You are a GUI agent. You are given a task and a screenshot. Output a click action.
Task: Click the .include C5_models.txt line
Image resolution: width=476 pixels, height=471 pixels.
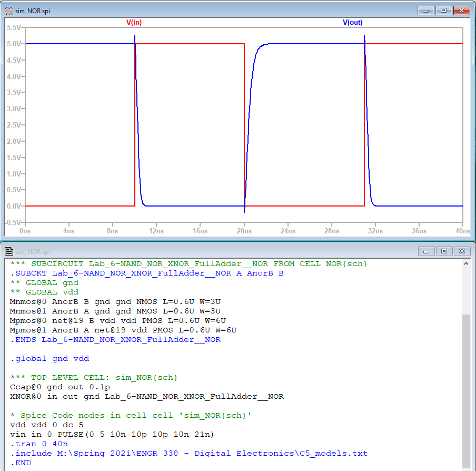(x=189, y=453)
